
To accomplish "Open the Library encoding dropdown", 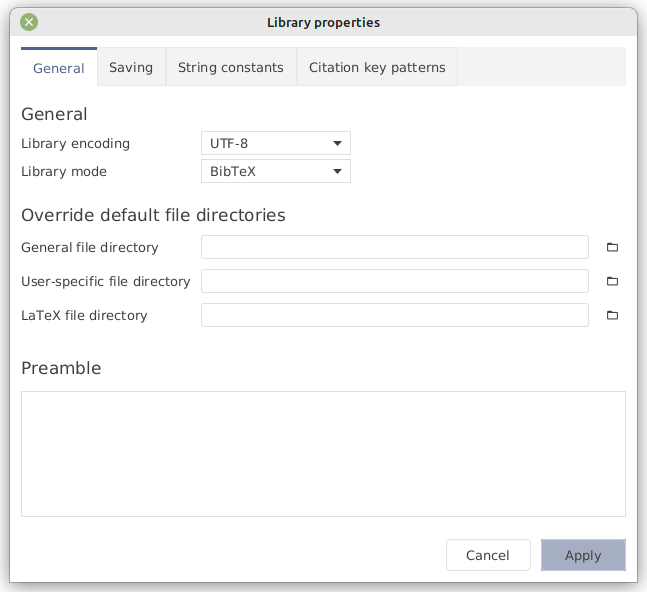I will click(x=276, y=143).
